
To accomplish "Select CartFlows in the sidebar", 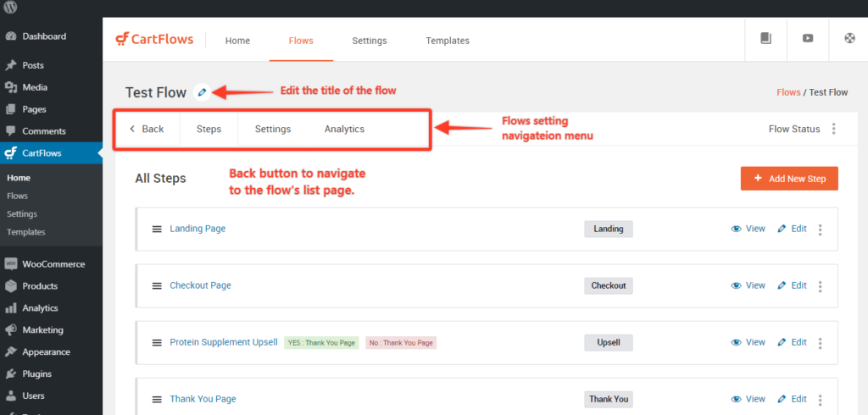I will (x=51, y=153).
